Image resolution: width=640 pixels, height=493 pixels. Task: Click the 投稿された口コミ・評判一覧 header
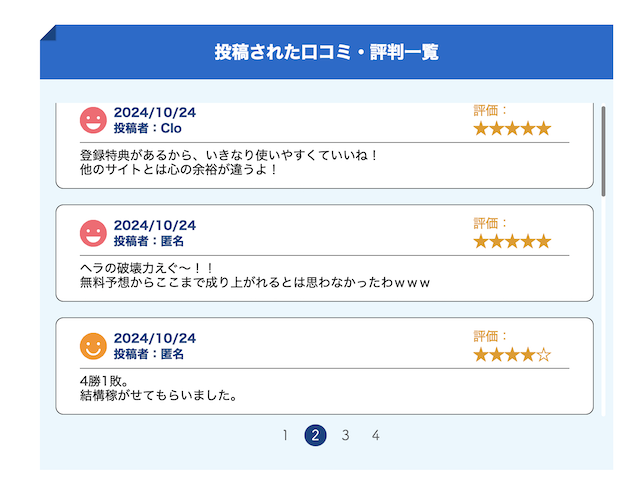click(327, 52)
